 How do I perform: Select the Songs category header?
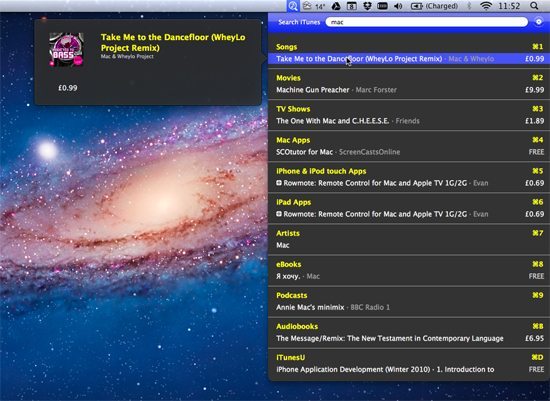pos(287,47)
